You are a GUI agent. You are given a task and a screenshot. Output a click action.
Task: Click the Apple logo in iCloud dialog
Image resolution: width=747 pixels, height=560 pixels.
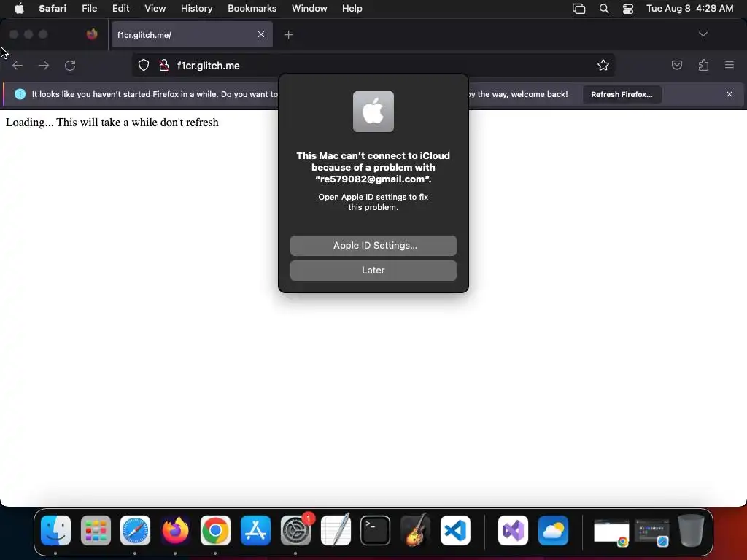(373, 112)
